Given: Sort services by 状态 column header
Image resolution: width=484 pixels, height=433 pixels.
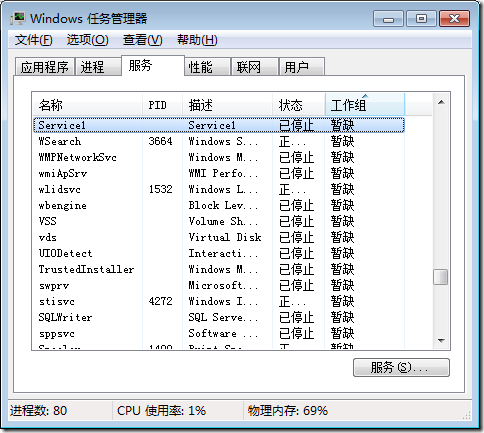Looking at the screenshot, I should pos(299,105).
